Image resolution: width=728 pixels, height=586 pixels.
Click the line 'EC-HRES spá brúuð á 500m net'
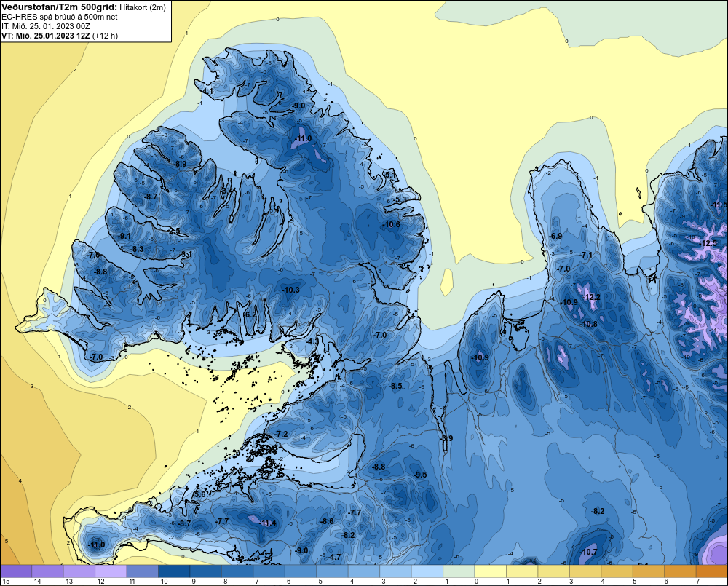[60, 17]
